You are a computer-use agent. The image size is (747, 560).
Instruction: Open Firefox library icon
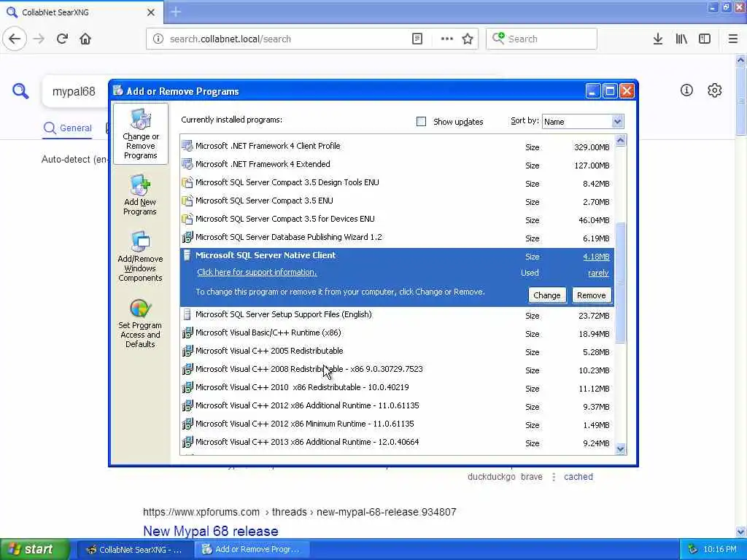pyautogui.click(x=681, y=39)
